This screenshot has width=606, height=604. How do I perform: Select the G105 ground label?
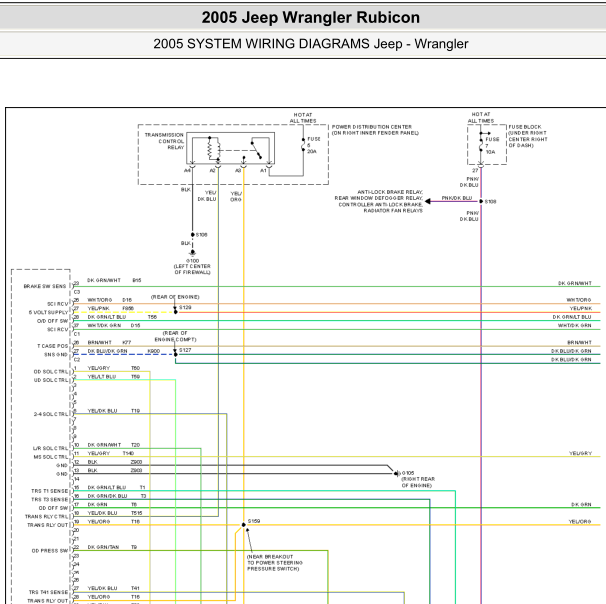tap(408, 473)
